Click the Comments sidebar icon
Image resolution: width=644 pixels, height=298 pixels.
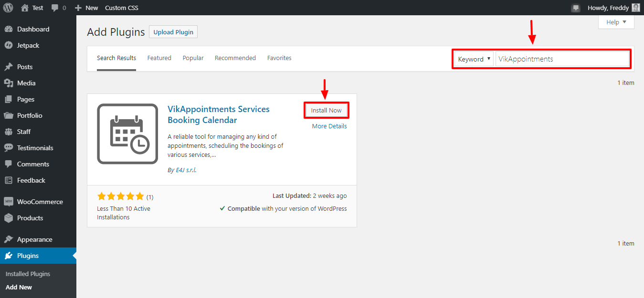[9, 164]
